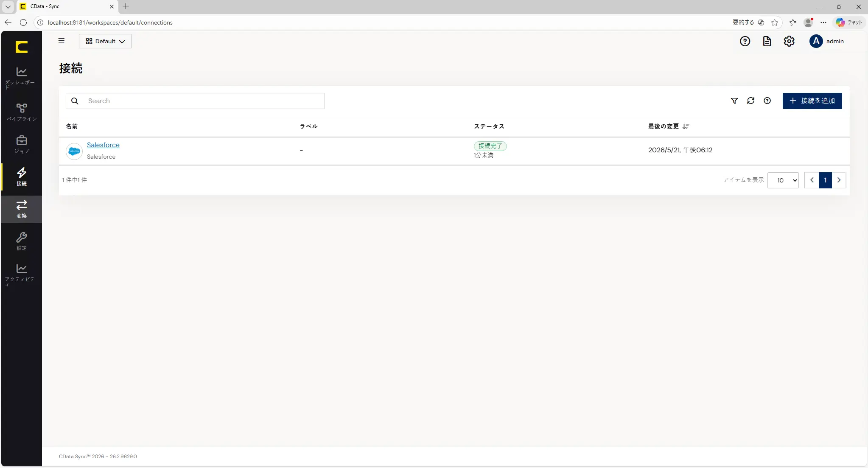Click the search magnifier icon
The image size is (868, 468).
point(75,101)
